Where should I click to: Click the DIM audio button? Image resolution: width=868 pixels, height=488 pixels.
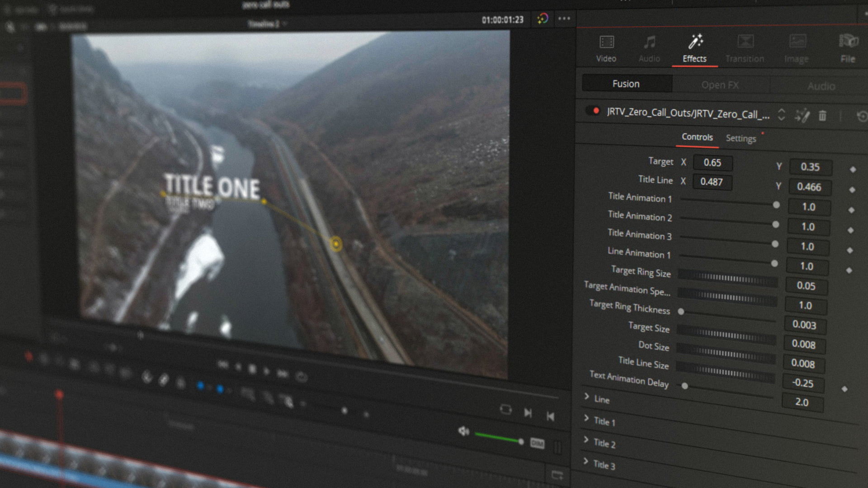tap(537, 444)
